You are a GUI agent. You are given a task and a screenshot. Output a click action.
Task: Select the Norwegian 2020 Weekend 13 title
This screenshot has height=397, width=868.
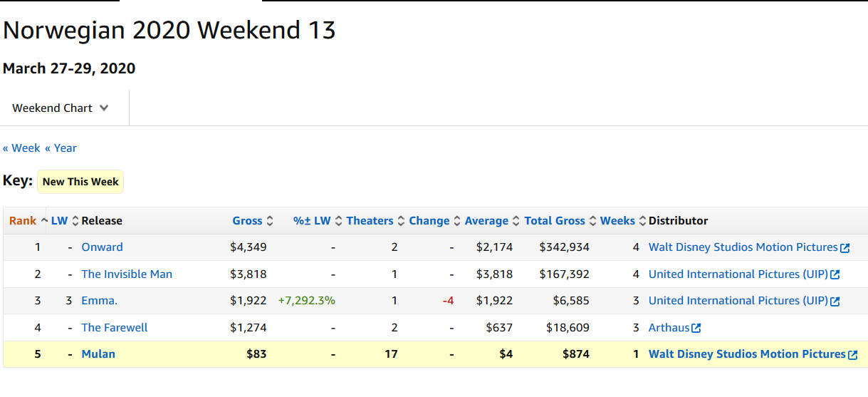[169, 30]
